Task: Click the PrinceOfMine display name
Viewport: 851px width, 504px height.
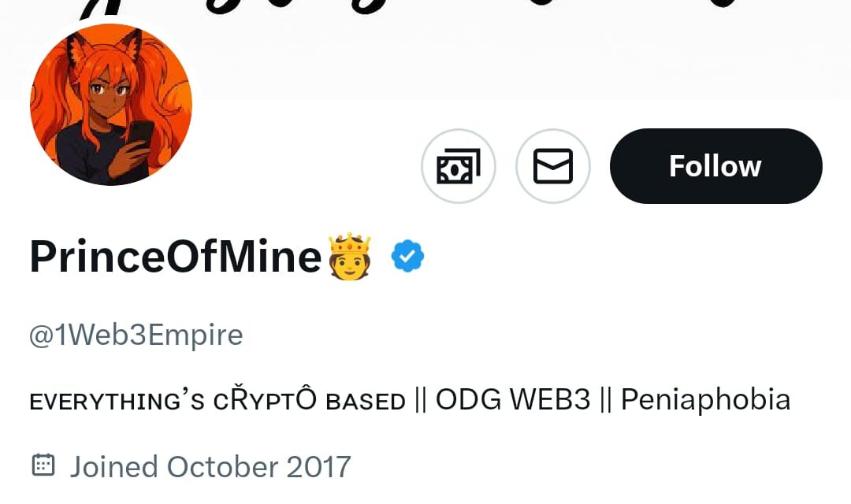Action: pos(176,256)
